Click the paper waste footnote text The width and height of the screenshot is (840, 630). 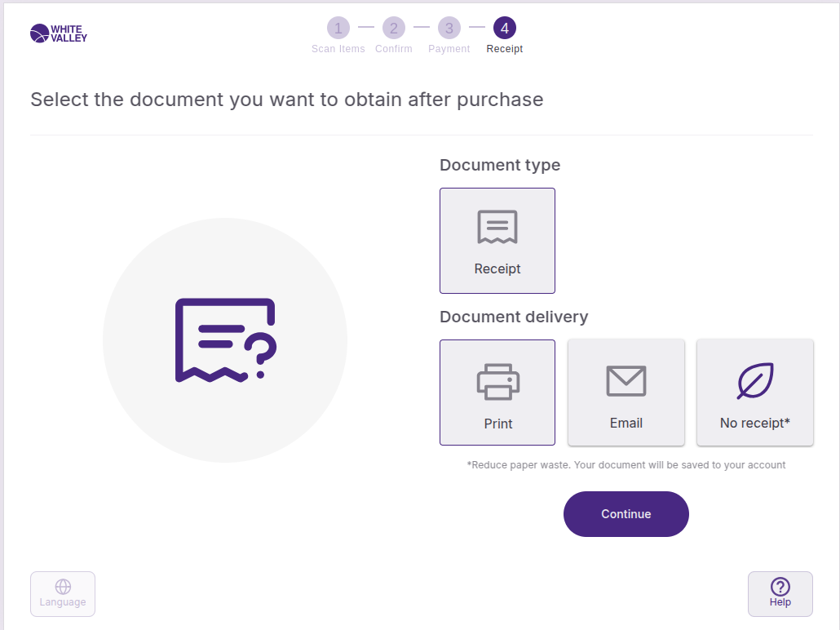(626, 465)
